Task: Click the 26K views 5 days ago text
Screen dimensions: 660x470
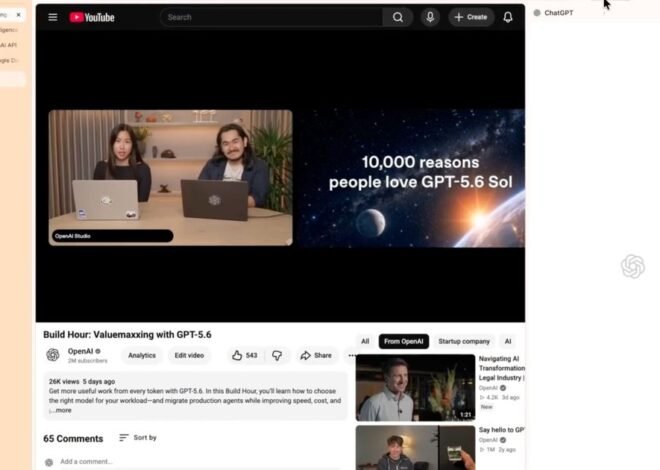Action: click(x=82, y=382)
